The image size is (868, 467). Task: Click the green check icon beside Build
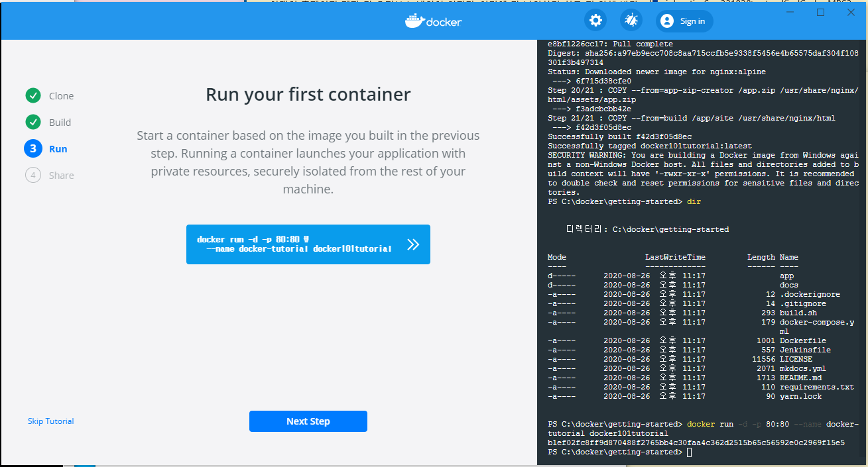point(33,122)
